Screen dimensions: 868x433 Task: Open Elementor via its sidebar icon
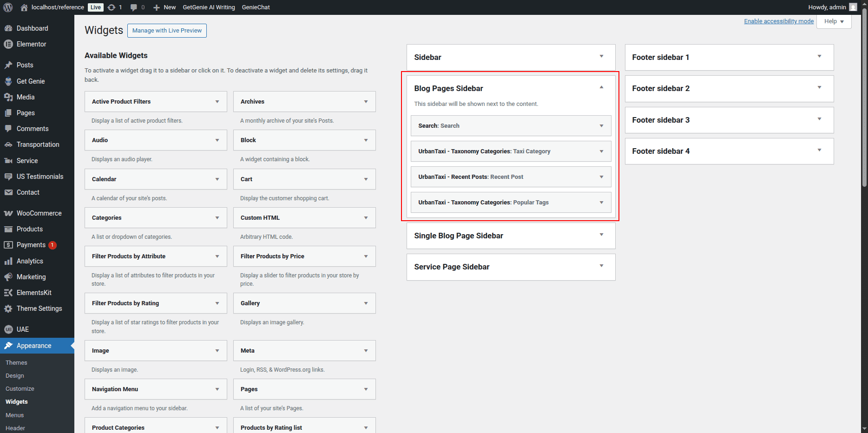[x=8, y=44]
